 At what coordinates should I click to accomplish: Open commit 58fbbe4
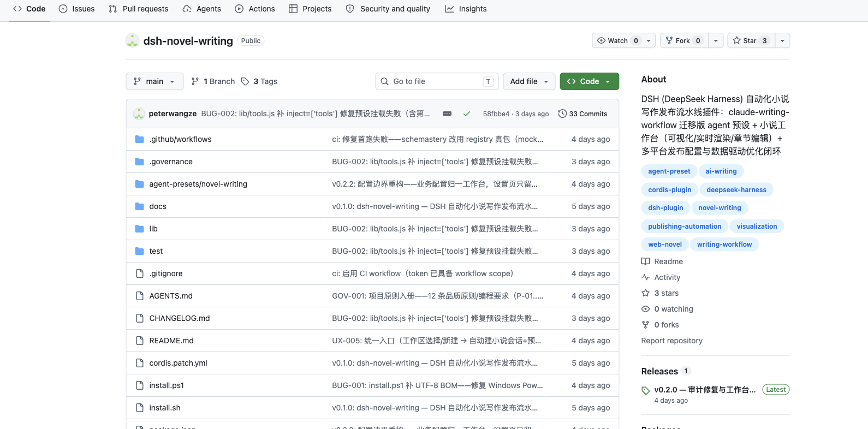[496, 114]
